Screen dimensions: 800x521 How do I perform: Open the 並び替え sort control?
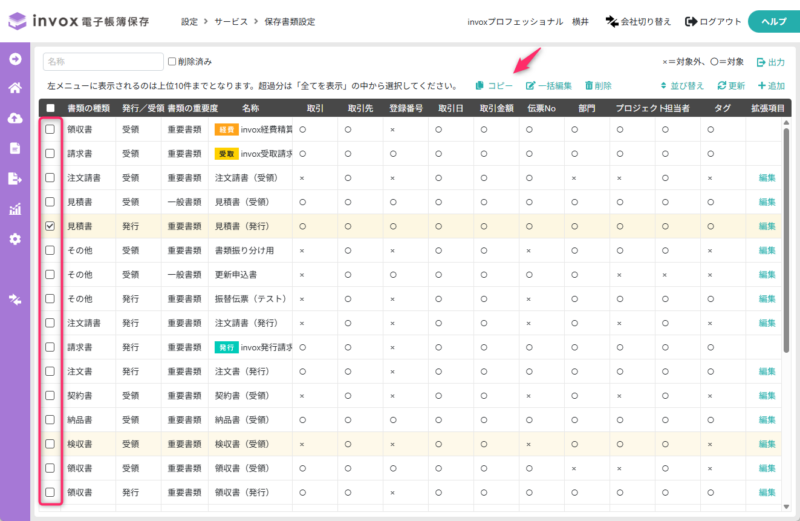(683, 86)
